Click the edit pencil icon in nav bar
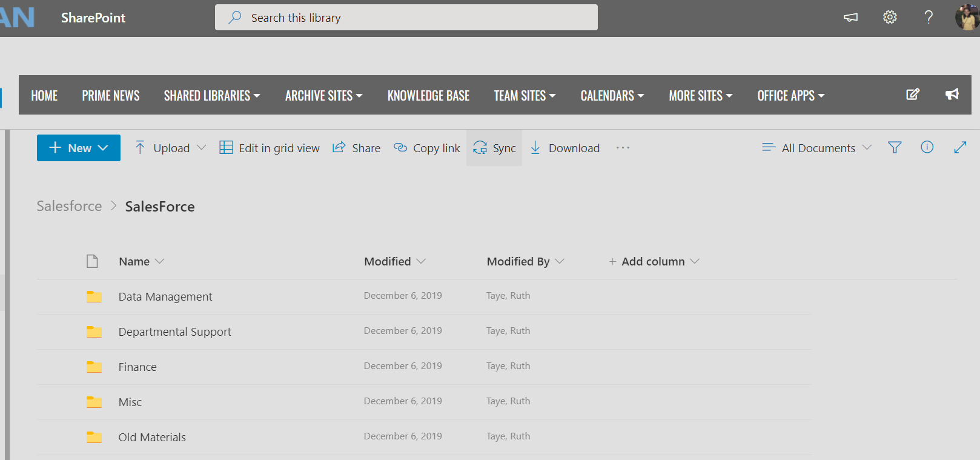The width and height of the screenshot is (980, 460). coord(913,94)
